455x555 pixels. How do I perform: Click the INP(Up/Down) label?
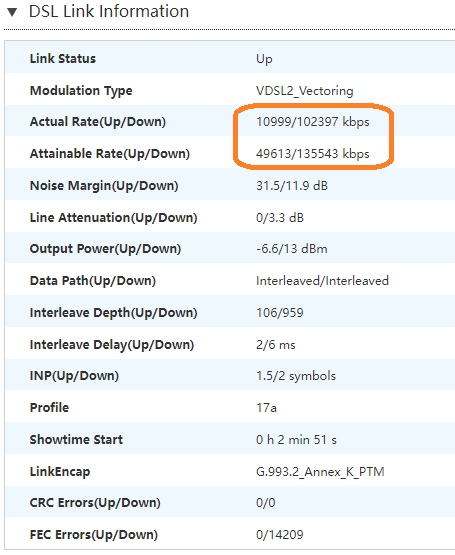click(x=74, y=376)
